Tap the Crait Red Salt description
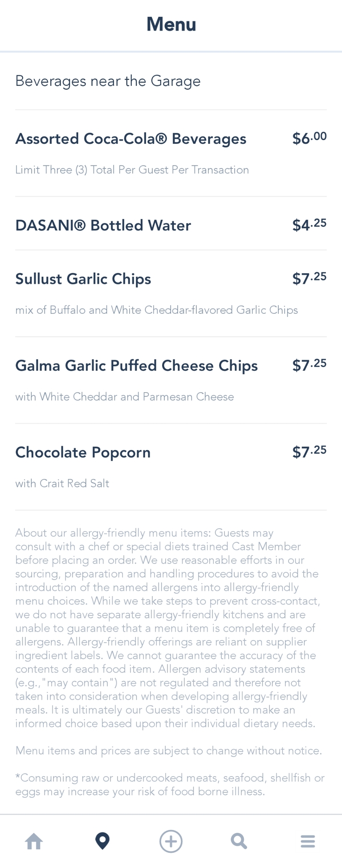This screenshot has height=868, width=342. click(x=62, y=483)
